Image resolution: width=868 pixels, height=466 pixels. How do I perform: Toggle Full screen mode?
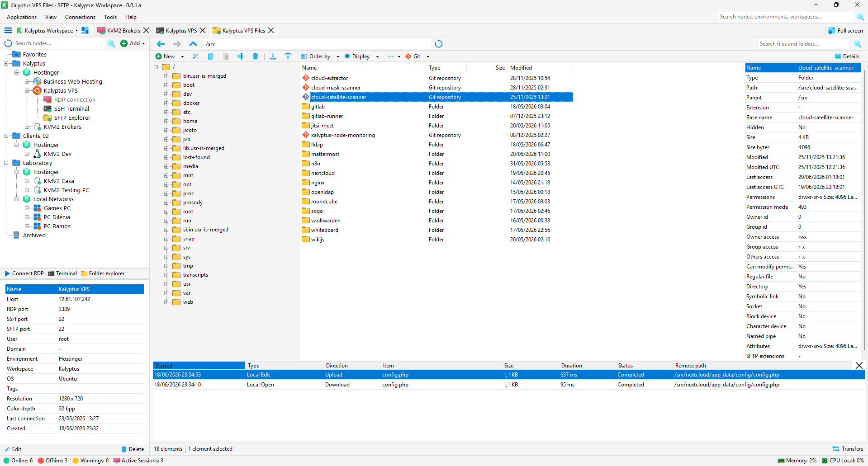pos(845,31)
